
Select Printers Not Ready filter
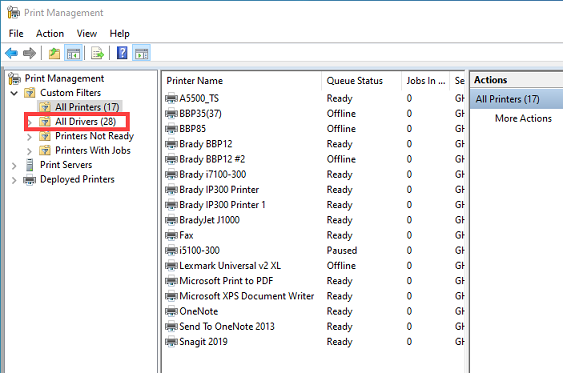(94, 136)
